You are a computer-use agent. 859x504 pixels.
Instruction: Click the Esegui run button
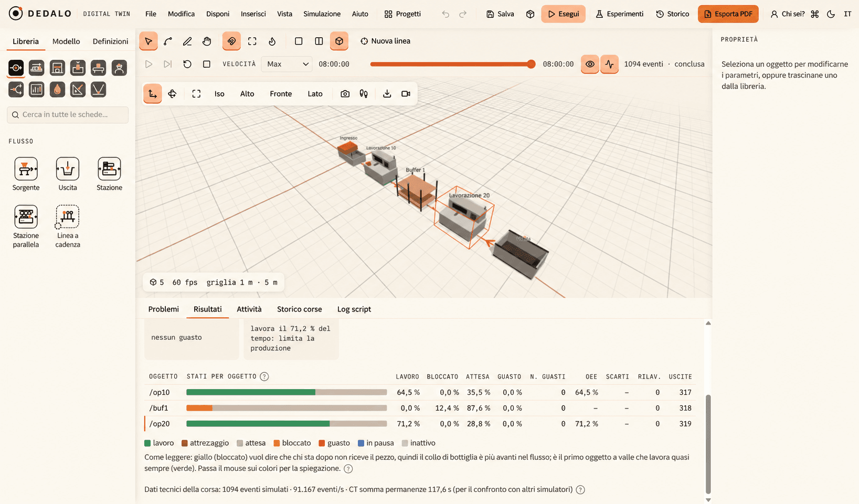coord(564,14)
